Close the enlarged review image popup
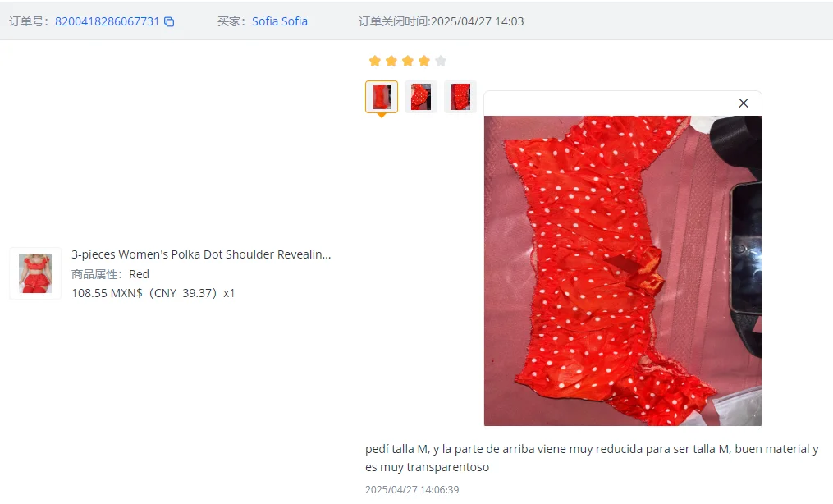833x504 pixels. coord(744,103)
